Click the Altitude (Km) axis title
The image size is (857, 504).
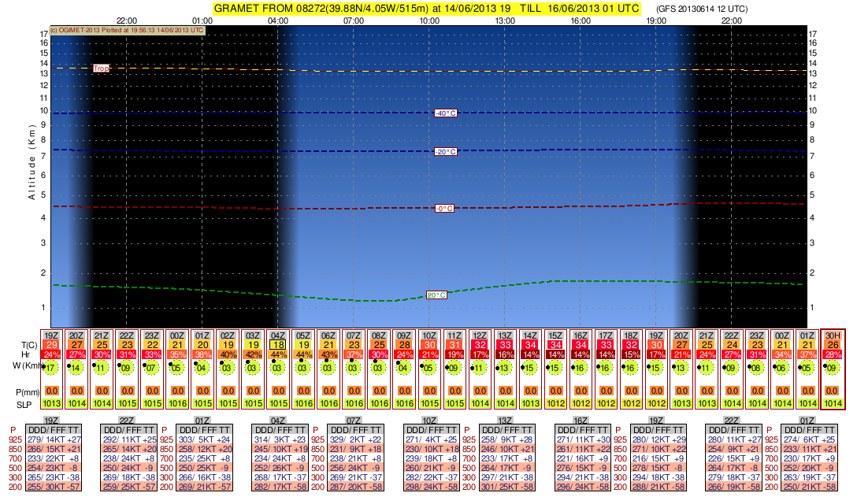[32, 161]
